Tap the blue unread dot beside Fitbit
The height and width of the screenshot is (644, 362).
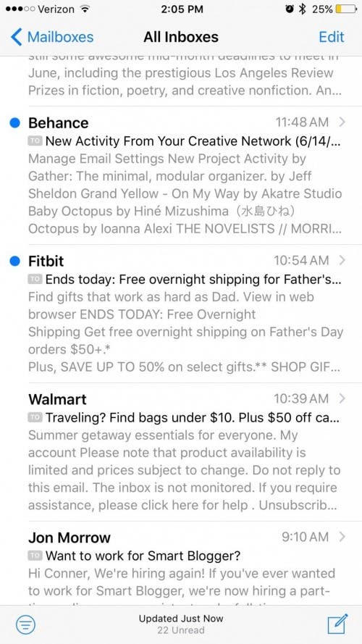click(14, 260)
